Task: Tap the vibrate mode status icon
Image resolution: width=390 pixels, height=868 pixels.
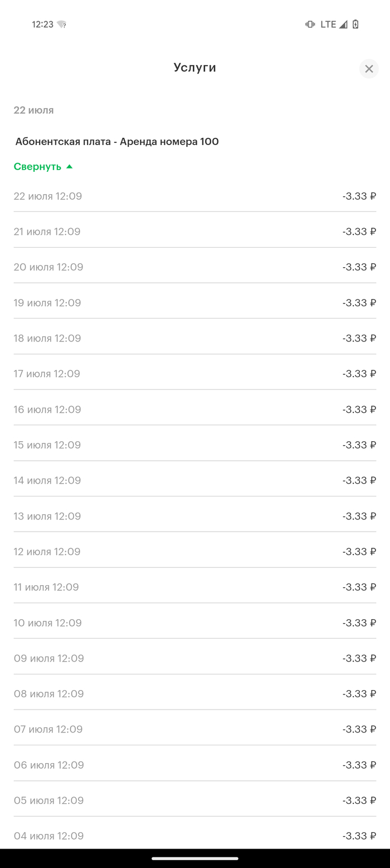Action: [x=310, y=24]
